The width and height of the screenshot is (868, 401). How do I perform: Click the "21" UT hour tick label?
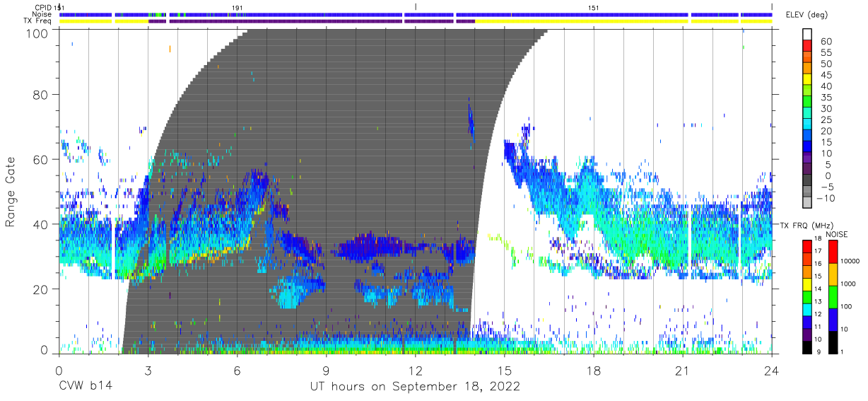pos(683,371)
